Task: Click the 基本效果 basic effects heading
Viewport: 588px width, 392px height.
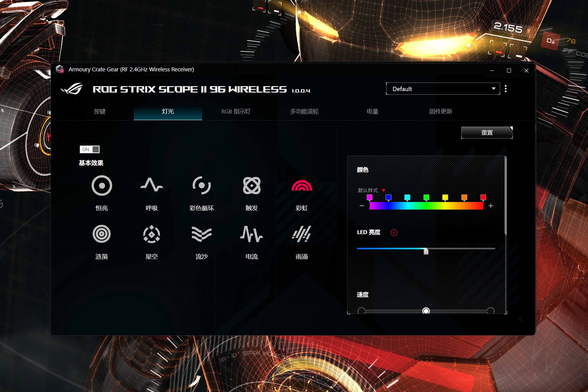Action: coord(91,163)
